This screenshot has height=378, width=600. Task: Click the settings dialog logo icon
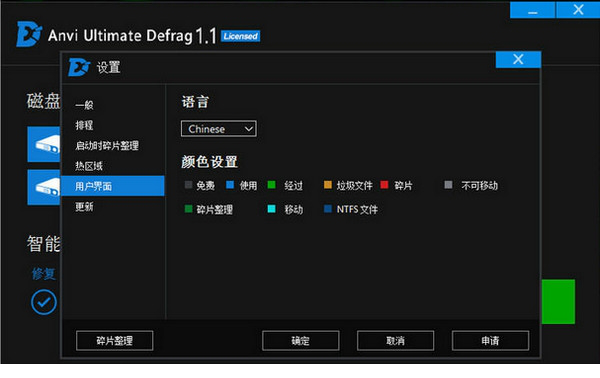click(79, 67)
